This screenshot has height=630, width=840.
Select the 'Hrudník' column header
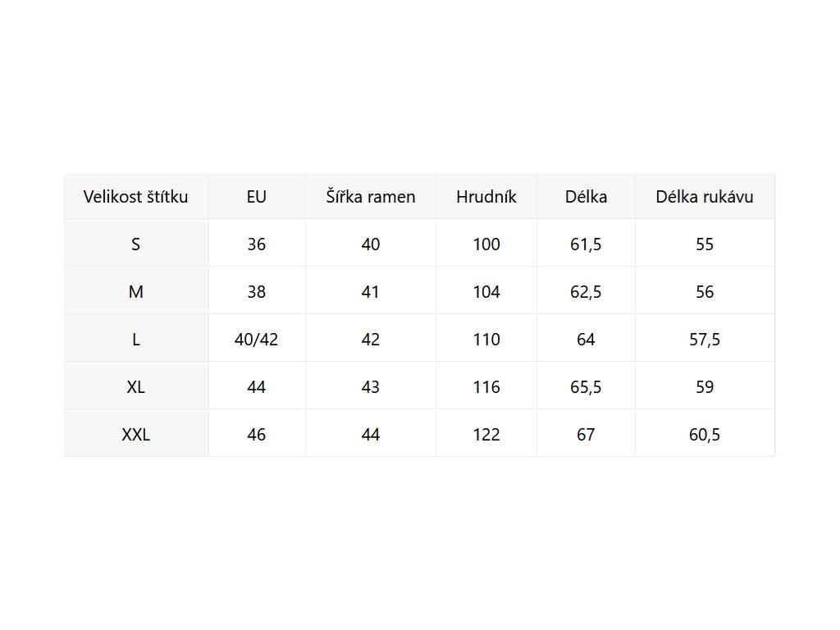point(486,197)
